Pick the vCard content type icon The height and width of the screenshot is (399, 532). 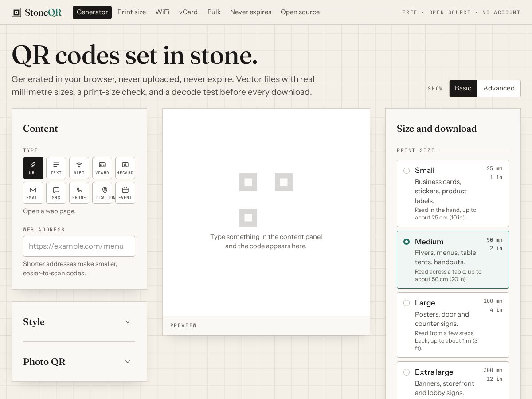click(x=102, y=168)
